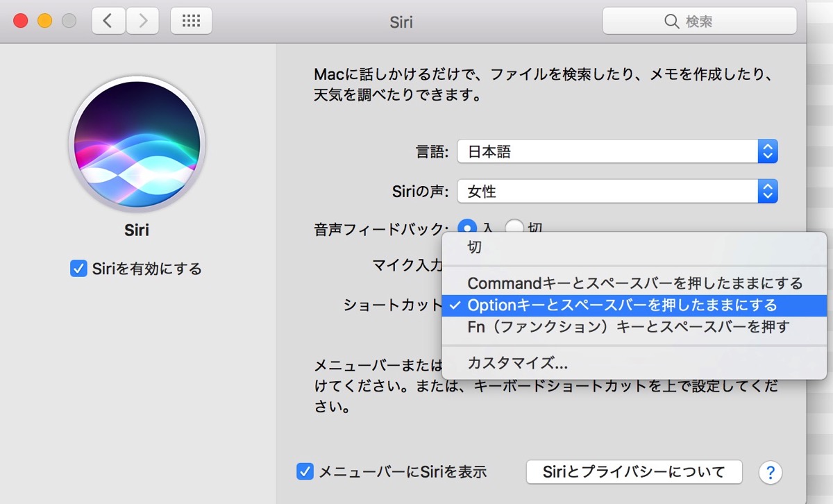Choose 切 in the shortcut menu
Viewport: 833px width, 504px height.
pos(634,247)
